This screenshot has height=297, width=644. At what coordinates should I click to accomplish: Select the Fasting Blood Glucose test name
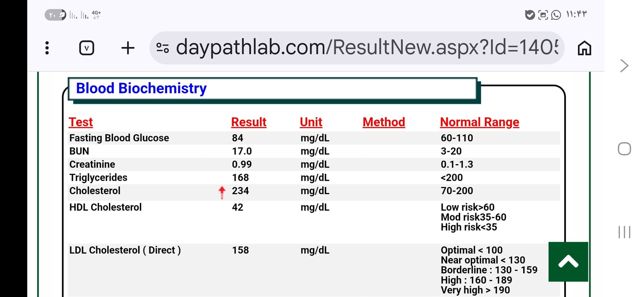(x=119, y=138)
